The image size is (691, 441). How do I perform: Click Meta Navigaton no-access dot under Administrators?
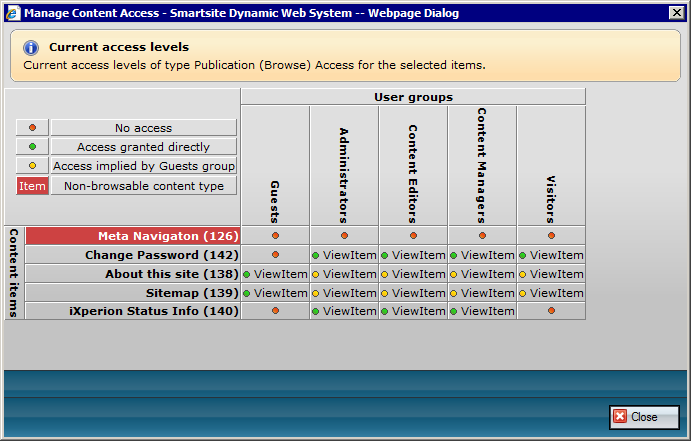[x=344, y=236]
